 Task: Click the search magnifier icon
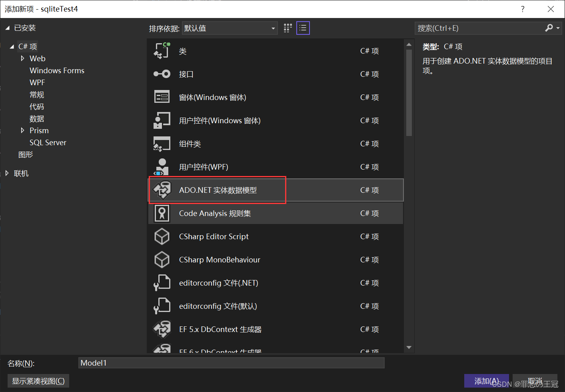[549, 28]
